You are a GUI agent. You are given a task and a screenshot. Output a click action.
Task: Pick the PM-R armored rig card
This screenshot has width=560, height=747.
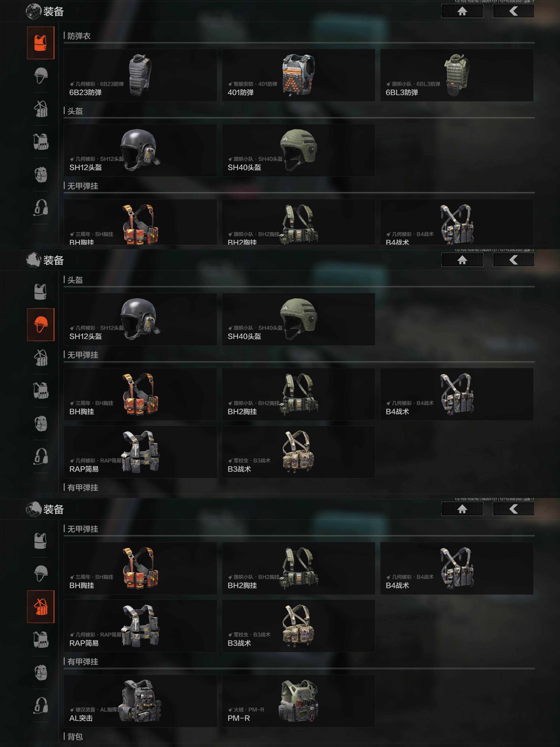298,701
